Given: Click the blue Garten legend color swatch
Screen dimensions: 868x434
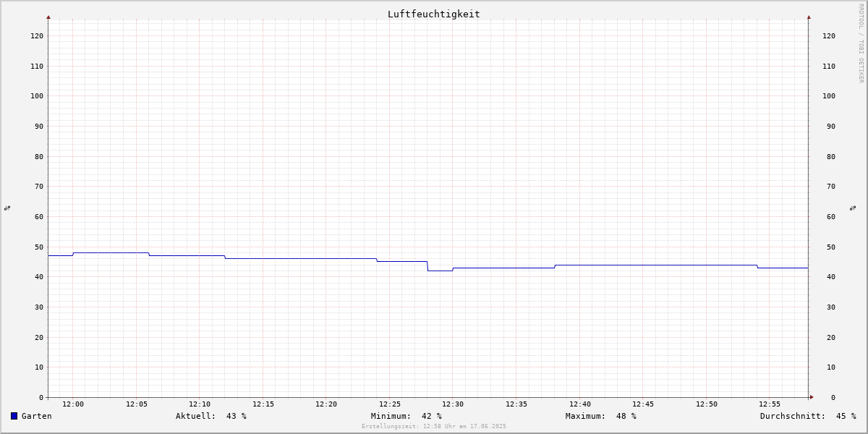Looking at the screenshot, I should click(x=14, y=416).
